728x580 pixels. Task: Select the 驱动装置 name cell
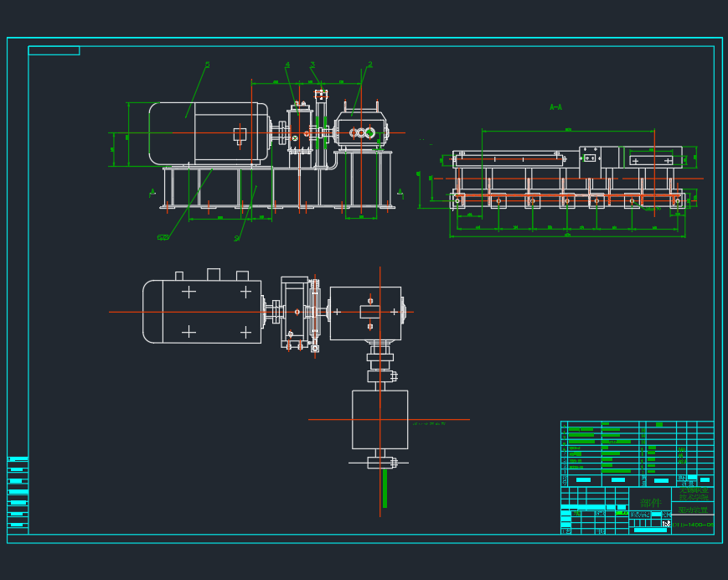(693, 509)
